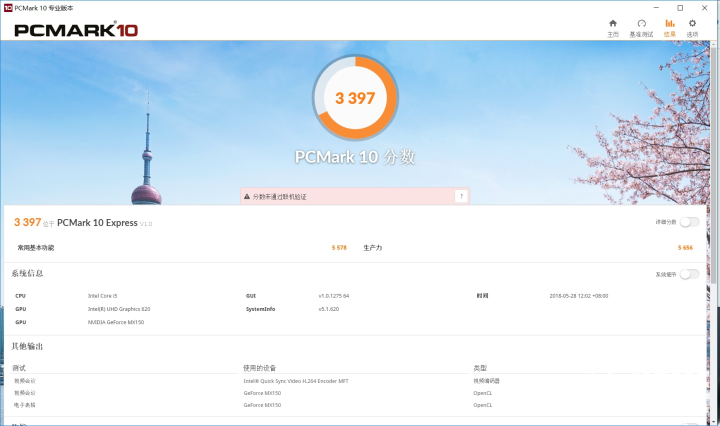
Task: Click the PCMark 10 logo
Action: (x=76, y=30)
